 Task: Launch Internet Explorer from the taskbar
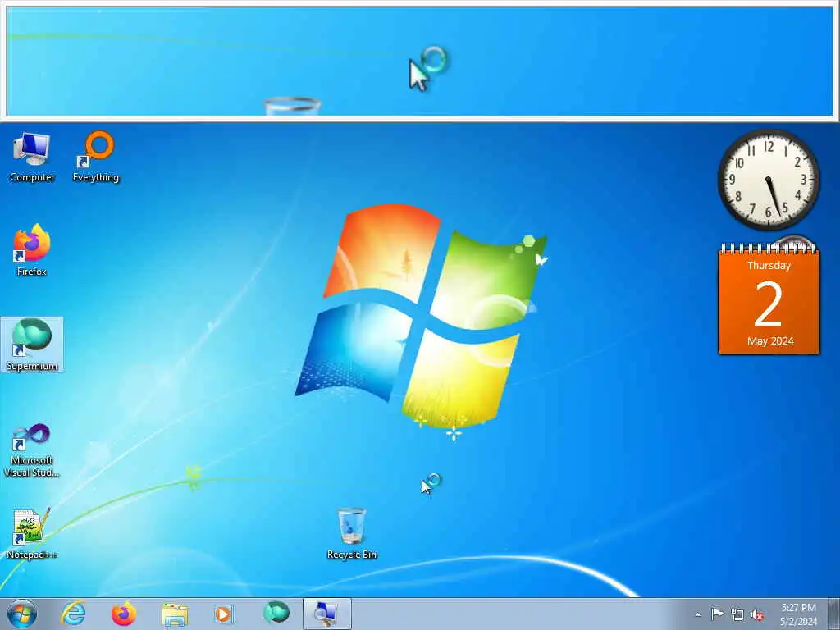[73, 614]
